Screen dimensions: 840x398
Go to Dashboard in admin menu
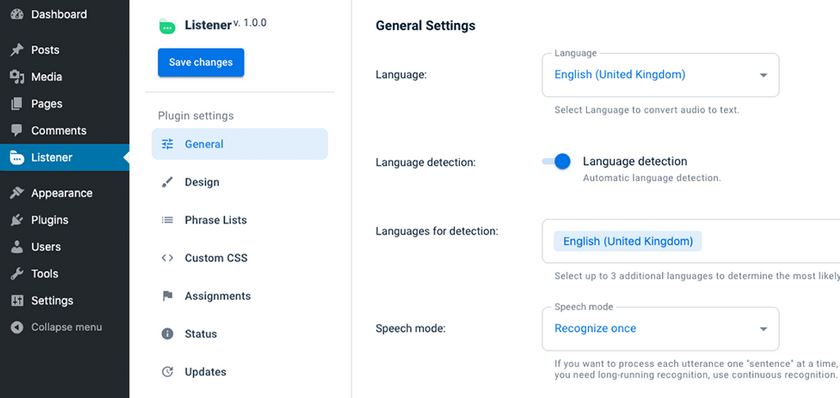coord(64,14)
